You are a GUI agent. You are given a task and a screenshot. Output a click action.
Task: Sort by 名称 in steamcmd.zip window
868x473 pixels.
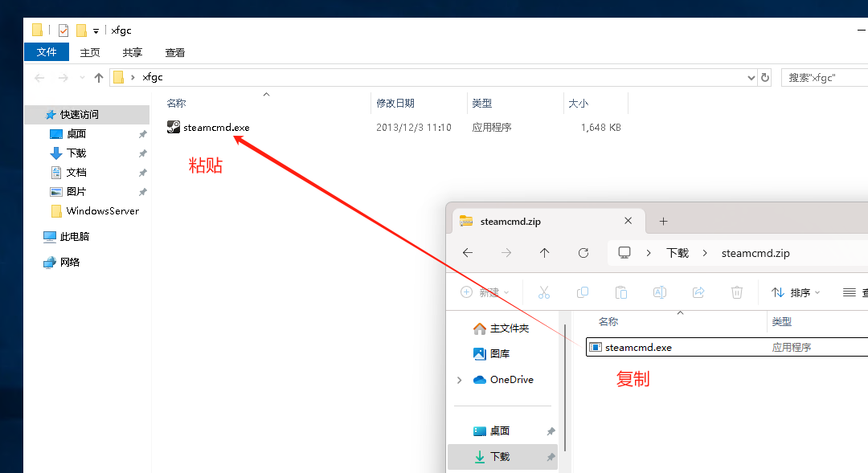click(608, 322)
